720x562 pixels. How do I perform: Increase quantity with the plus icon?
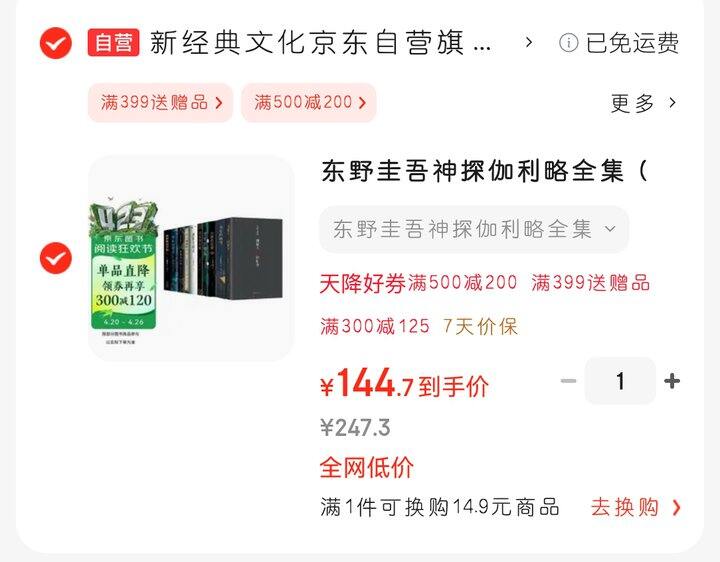coord(672,381)
